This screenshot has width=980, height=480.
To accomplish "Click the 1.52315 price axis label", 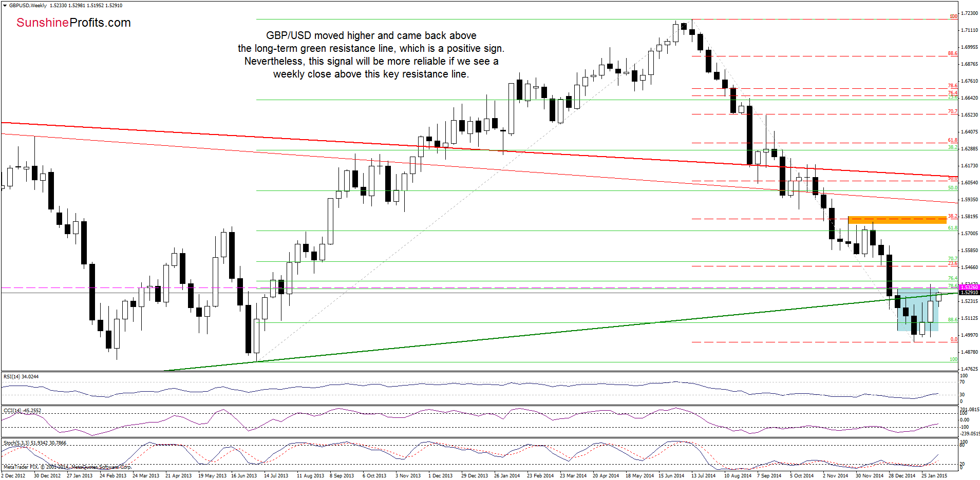I will pyautogui.click(x=970, y=301).
